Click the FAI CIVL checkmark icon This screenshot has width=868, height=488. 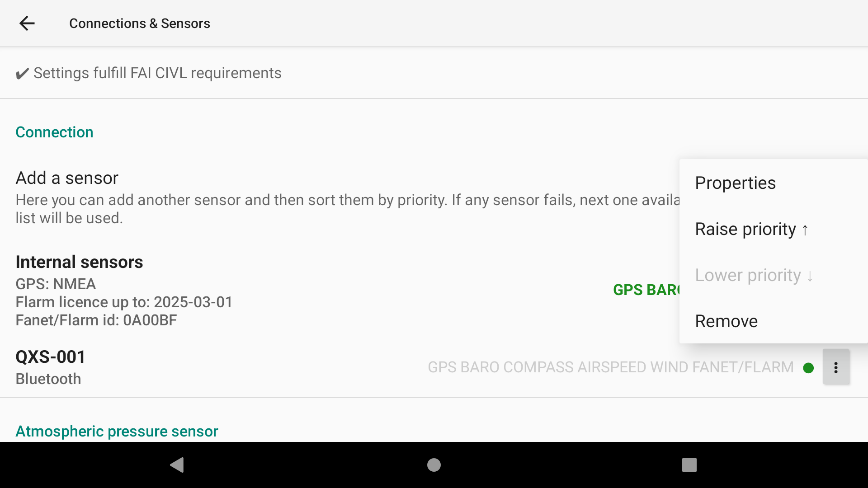pos(22,73)
